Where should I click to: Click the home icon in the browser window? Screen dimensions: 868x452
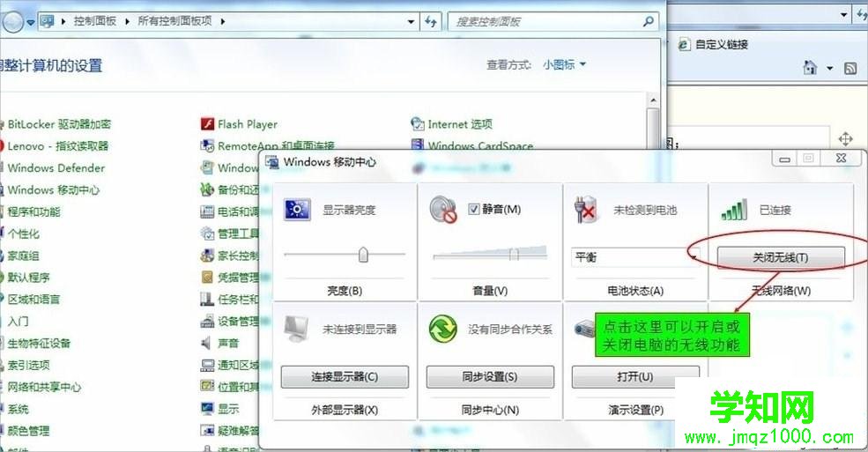point(810,68)
